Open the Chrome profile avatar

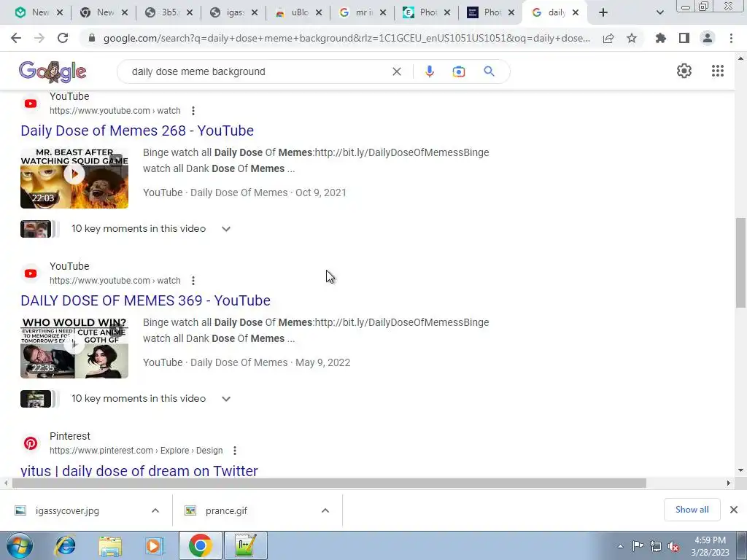coord(708,38)
